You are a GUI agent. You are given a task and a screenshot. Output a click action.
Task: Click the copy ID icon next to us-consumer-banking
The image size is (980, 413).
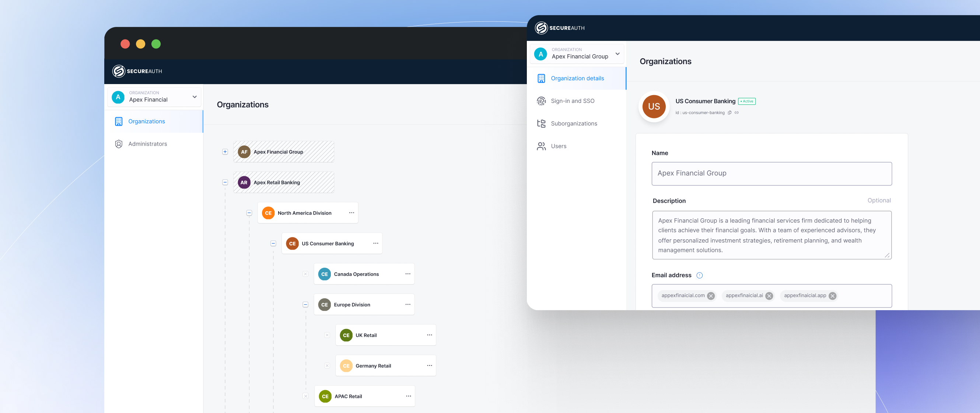(730, 113)
